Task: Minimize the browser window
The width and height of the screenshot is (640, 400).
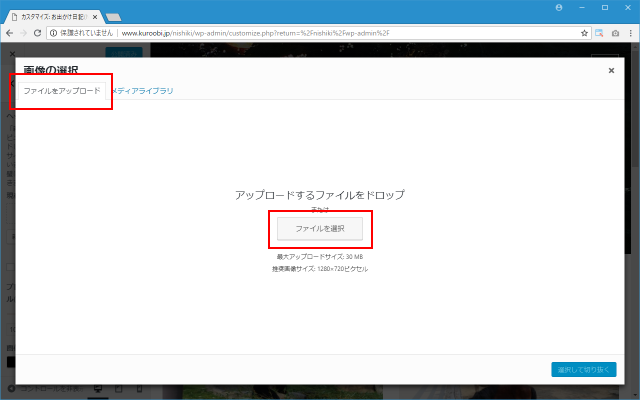Action: pyautogui.click(x=582, y=8)
